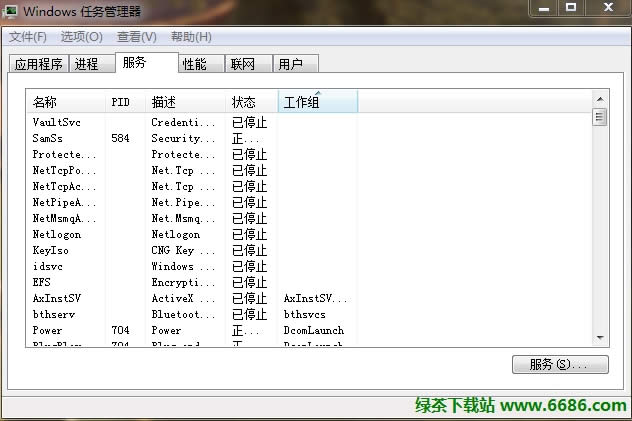Click scrollbar up arrow in services list

(x=600, y=98)
